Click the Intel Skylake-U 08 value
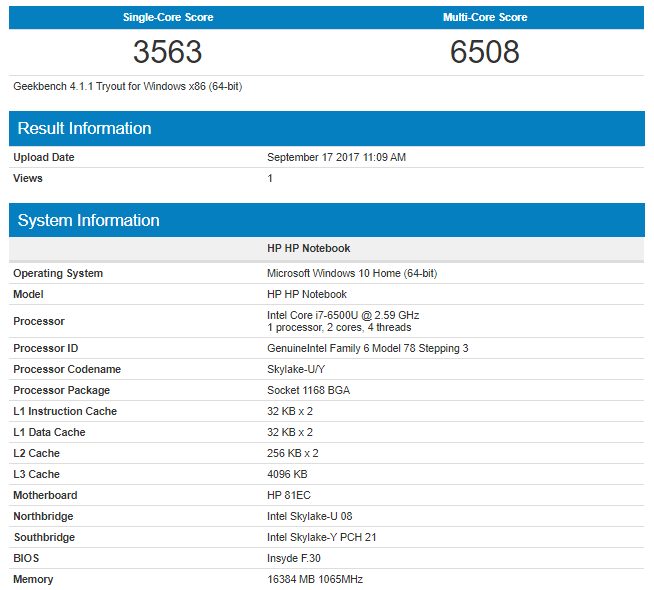Screen dimensions: 654x590 point(310,516)
